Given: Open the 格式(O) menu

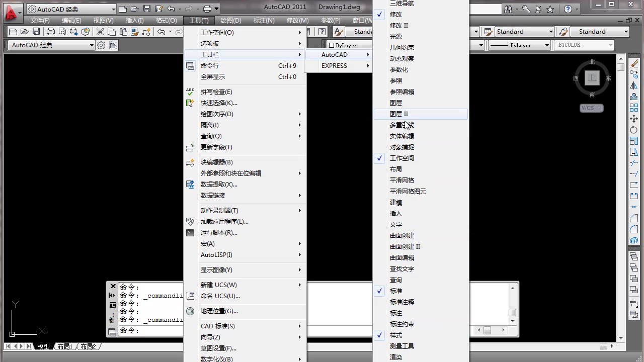Looking at the screenshot, I should point(167,21).
